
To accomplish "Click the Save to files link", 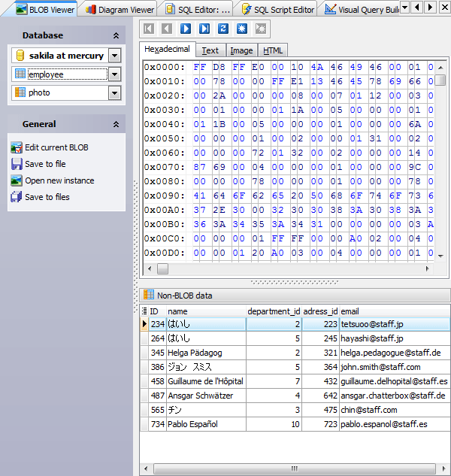I will (x=47, y=197).
